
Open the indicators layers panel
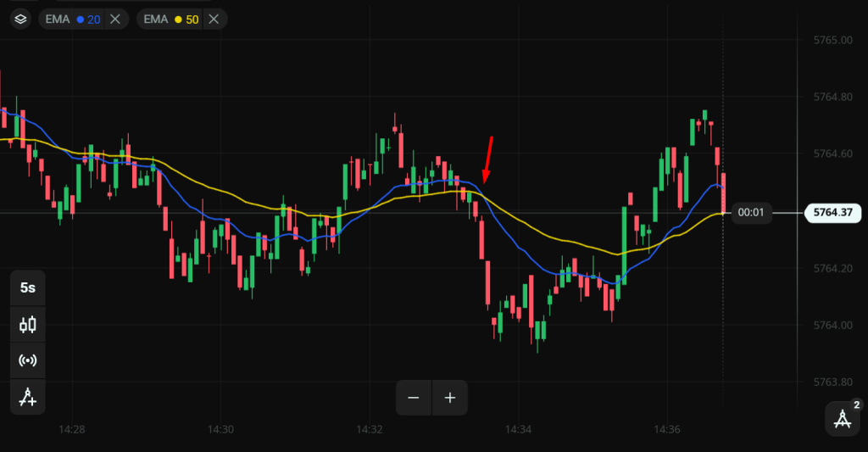click(21, 19)
